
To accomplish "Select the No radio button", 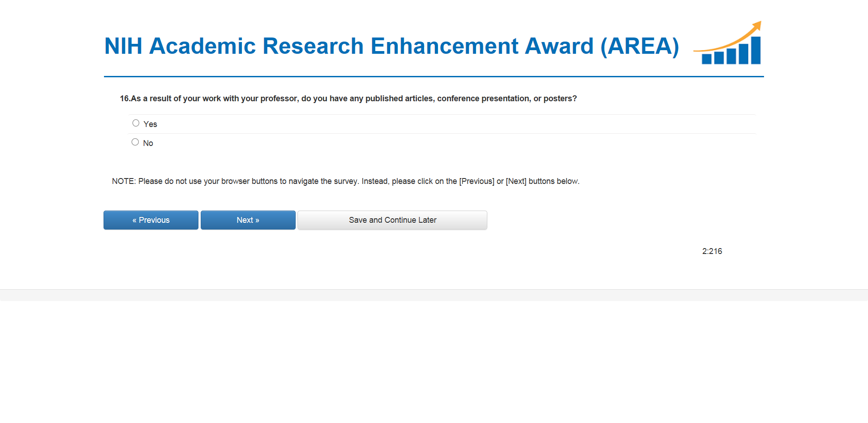I will (x=135, y=142).
